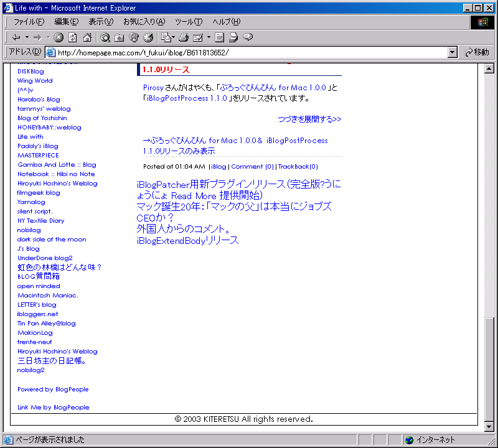
Task: Expand the Mail button dropdown arrow
Action: 174,37
